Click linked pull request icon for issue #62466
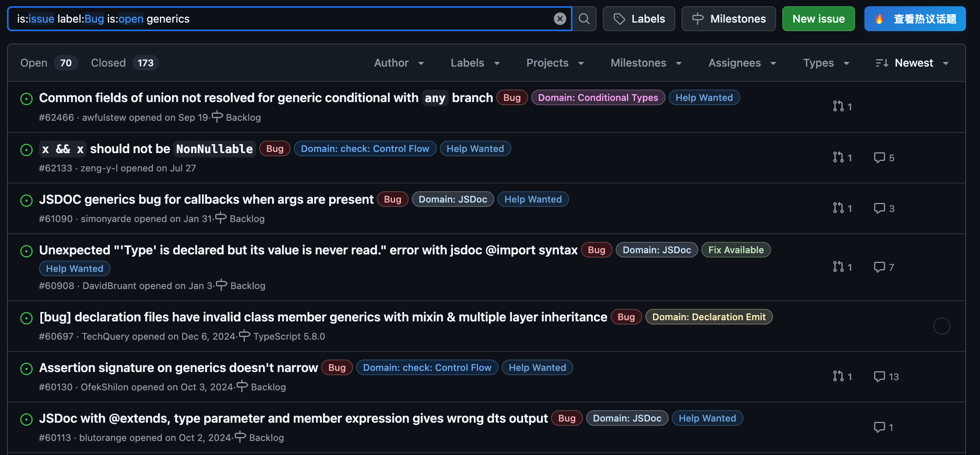This screenshot has height=455, width=980. 838,106
